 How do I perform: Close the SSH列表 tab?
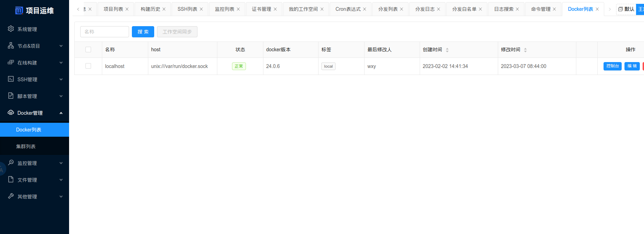point(201,9)
